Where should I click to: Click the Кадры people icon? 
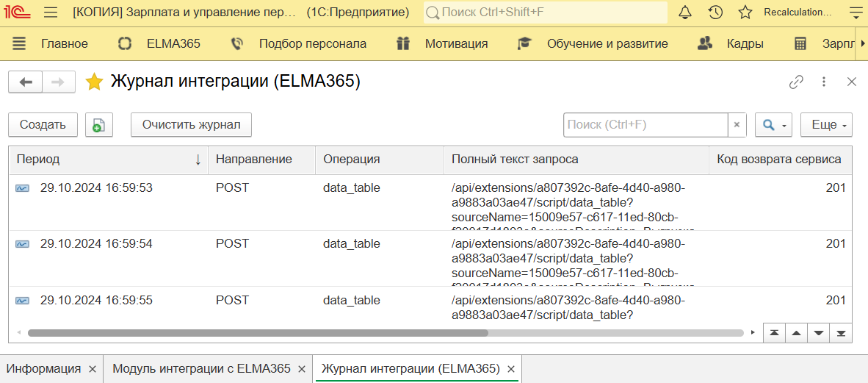(705, 44)
